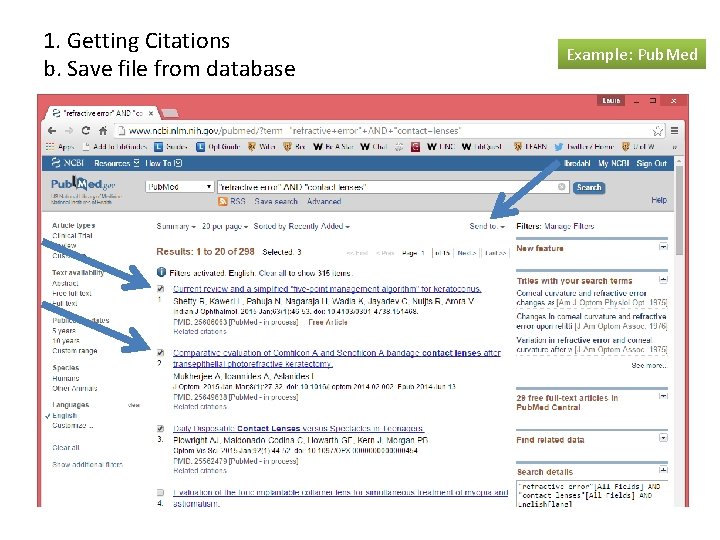The width and height of the screenshot is (720, 540).
Task: Click See more under search term titles
Action: (x=649, y=366)
